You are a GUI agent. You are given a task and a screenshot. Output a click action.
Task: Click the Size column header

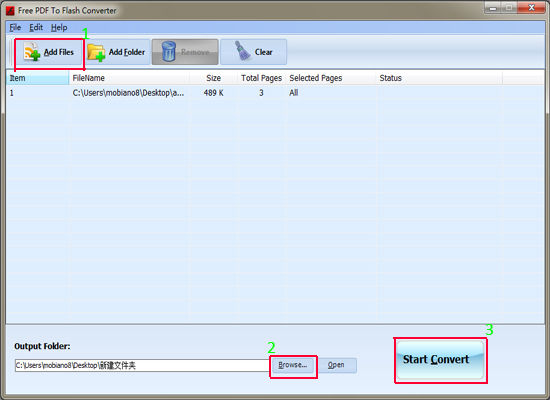(214, 78)
